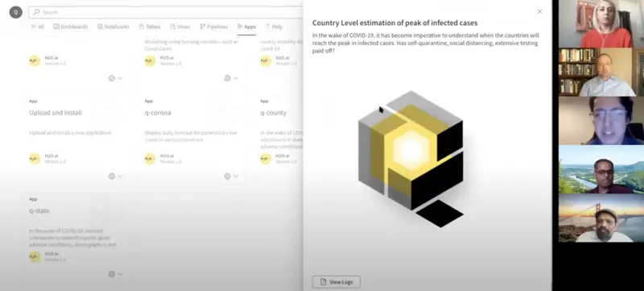This screenshot has height=291, width=644.
Task: Click the H2O.ai logo on Upload and Install card
Action: click(35, 159)
